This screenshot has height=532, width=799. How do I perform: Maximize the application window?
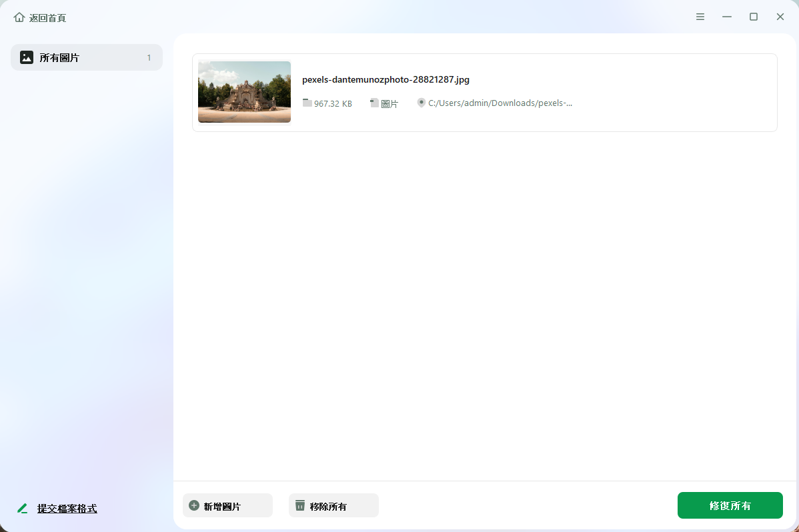pyautogui.click(x=754, y=17)
